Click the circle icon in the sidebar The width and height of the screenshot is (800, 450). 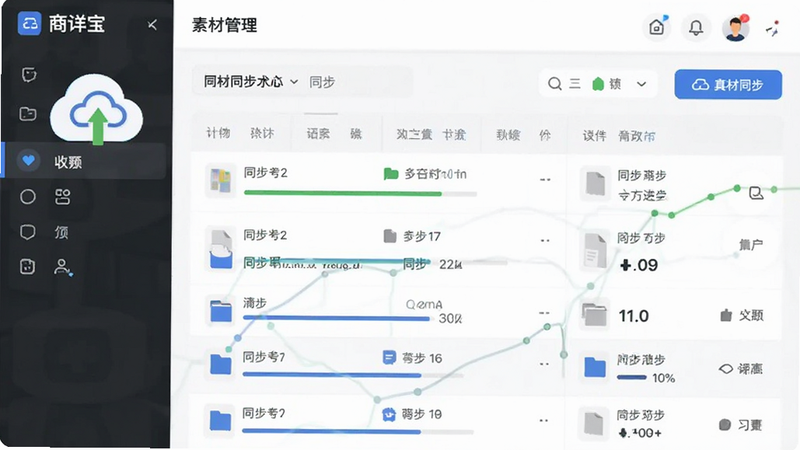(x=28, y=197)
